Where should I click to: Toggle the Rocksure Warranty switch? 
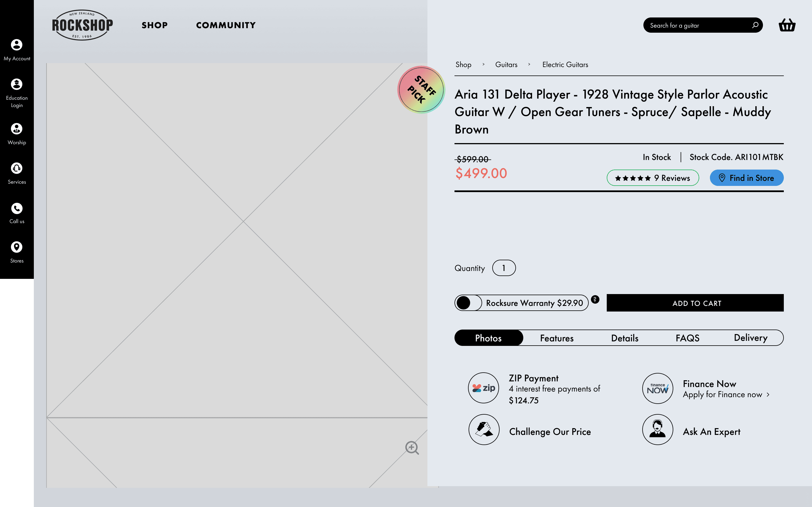pos(468,303)
